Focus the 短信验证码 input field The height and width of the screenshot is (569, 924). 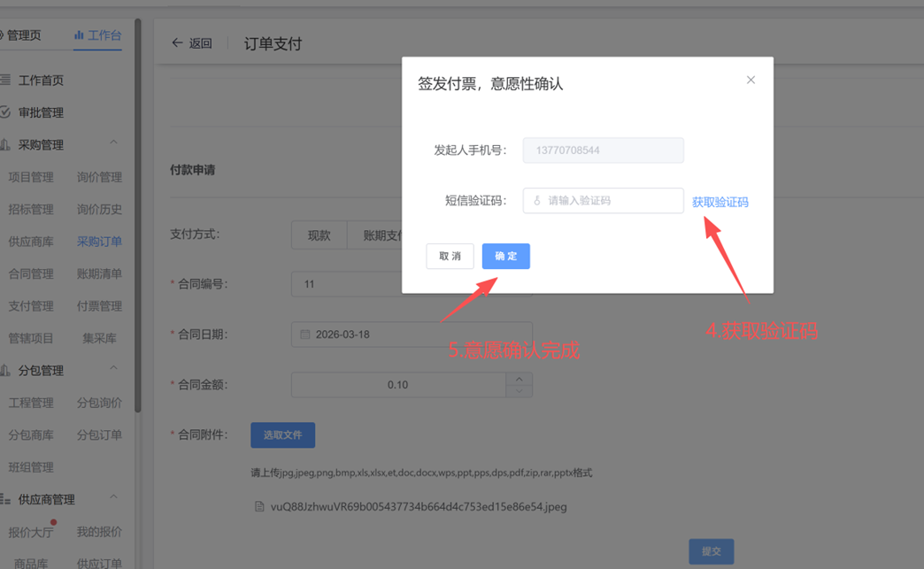(611, 201)
